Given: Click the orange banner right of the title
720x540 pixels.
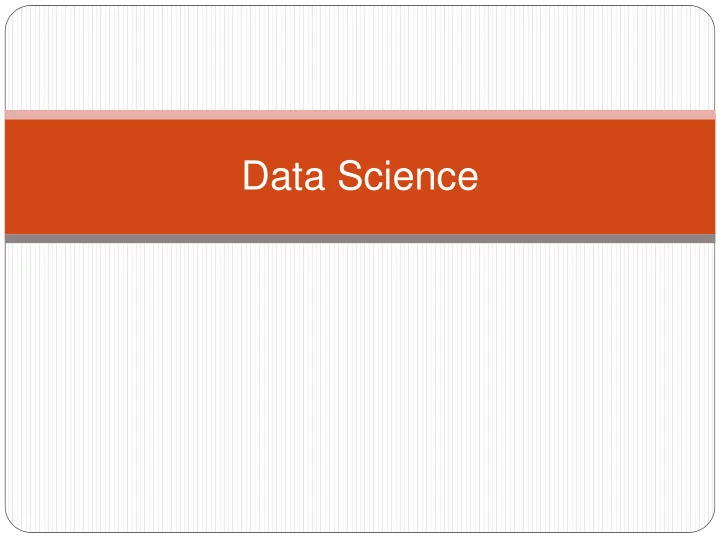Looking at the screenshot, I should click(x=597, y=177).
